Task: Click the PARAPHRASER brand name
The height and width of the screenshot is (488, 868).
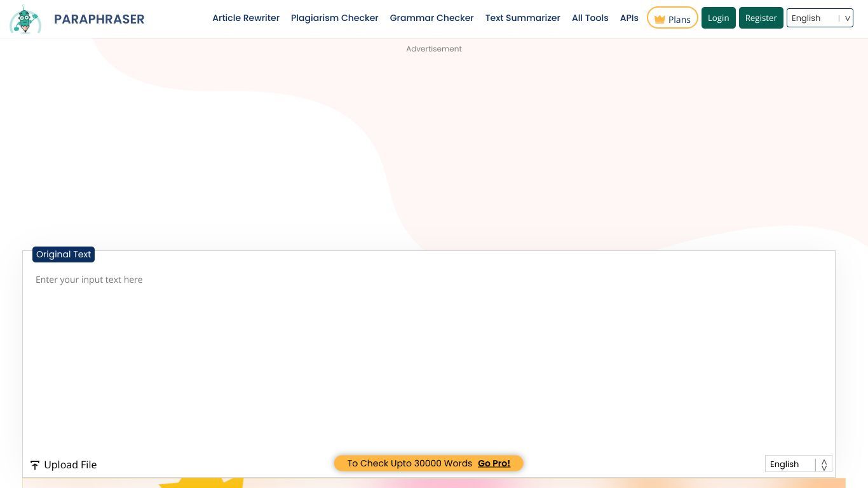Action: pyautogui.click(x=99, y=19)
